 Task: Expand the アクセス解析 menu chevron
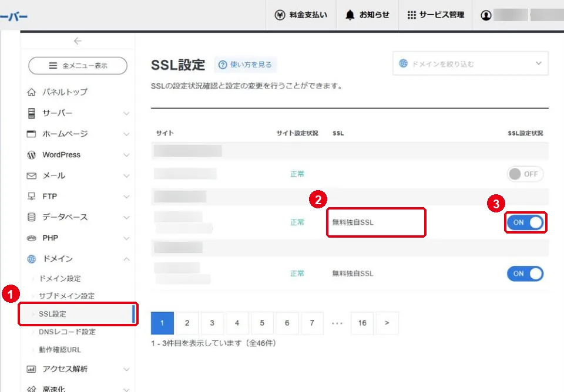[x=126, y=369]
